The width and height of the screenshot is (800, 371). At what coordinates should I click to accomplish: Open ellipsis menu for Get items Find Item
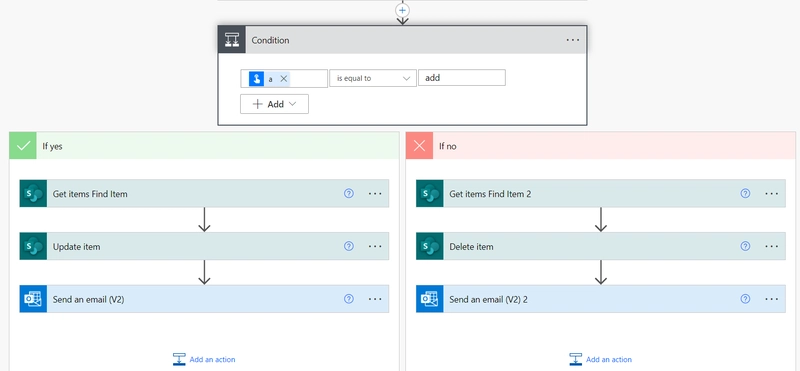coord(375,193)
